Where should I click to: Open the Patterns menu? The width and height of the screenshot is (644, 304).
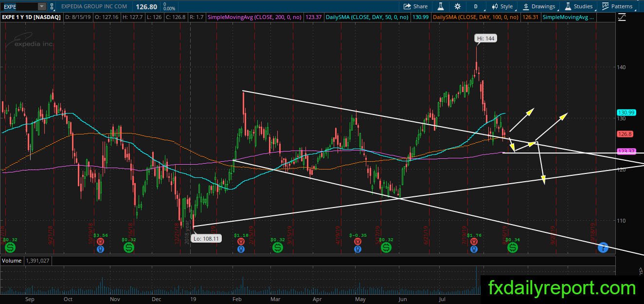tap(617, 6)
